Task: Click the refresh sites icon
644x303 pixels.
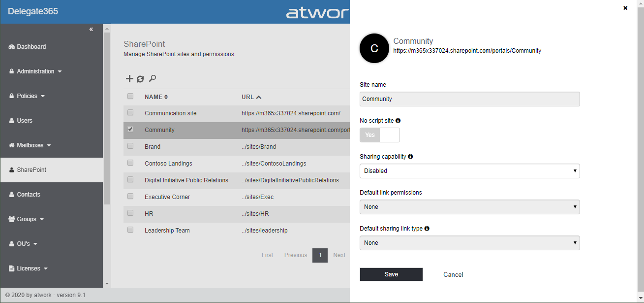Action: click(140, 79)
